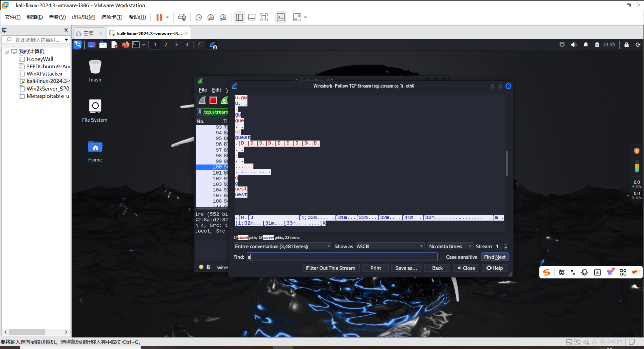Click the Sogou input method S logo
This screenshot has width=644, height=349.
tap(547, 272)
